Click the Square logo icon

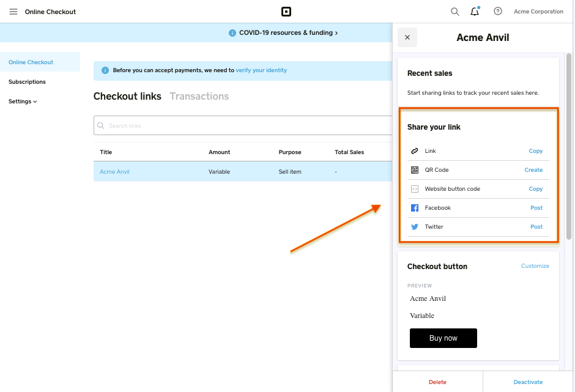point(286,12)
